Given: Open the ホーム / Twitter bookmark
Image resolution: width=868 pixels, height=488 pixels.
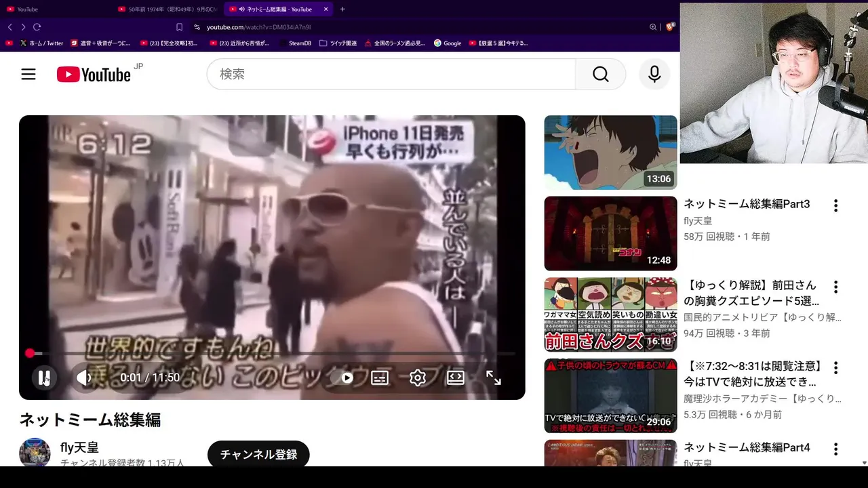Looking at the screenshot, I should pos(41,43).
